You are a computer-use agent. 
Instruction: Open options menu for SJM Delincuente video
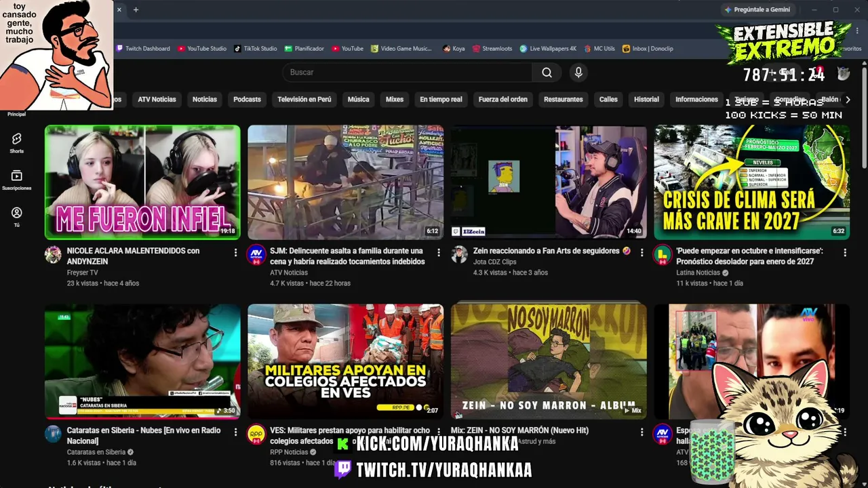pos(439,253)
